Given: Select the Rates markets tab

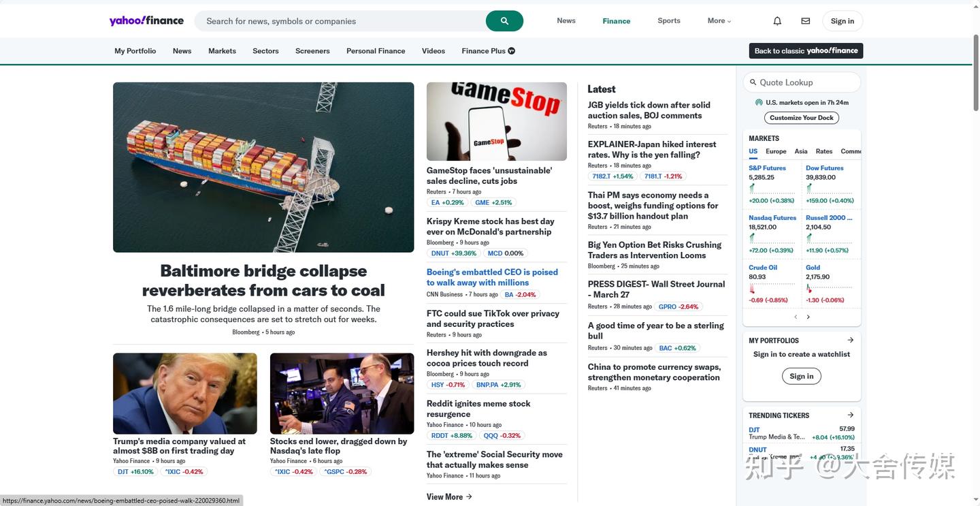Looking at the screenshot, I should (824, 151).
